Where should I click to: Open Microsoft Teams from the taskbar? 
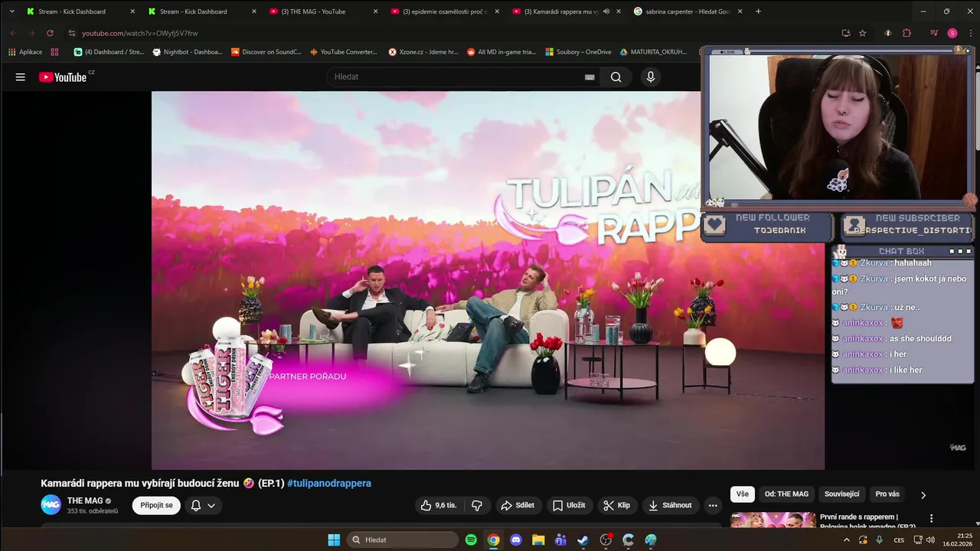point(560,540)
